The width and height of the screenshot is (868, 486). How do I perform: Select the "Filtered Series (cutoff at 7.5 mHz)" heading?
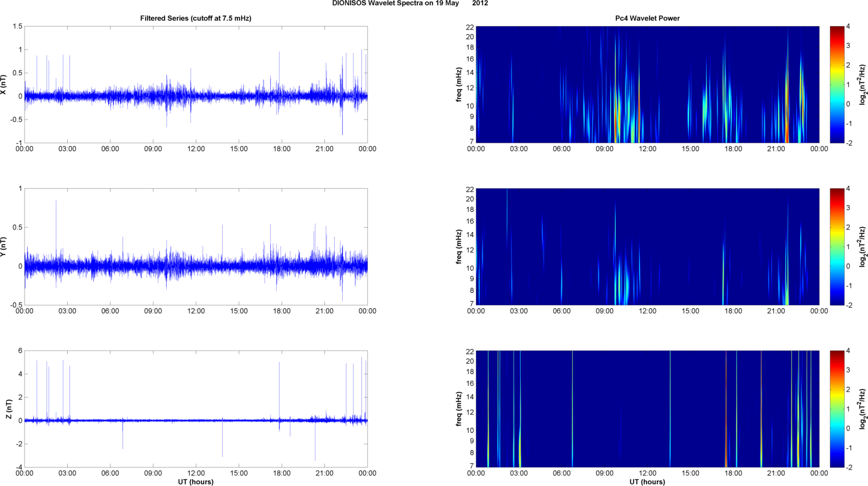pyautogui.click(x=196, y=18)
